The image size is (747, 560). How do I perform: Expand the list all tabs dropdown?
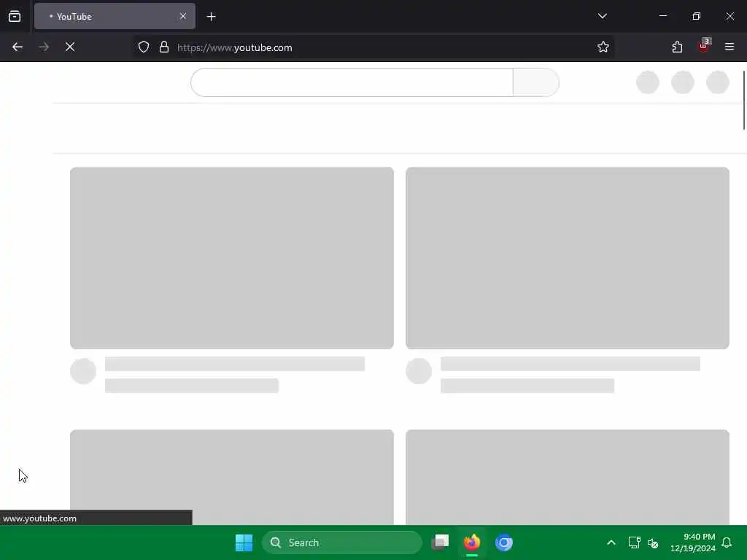coord(602,16)
